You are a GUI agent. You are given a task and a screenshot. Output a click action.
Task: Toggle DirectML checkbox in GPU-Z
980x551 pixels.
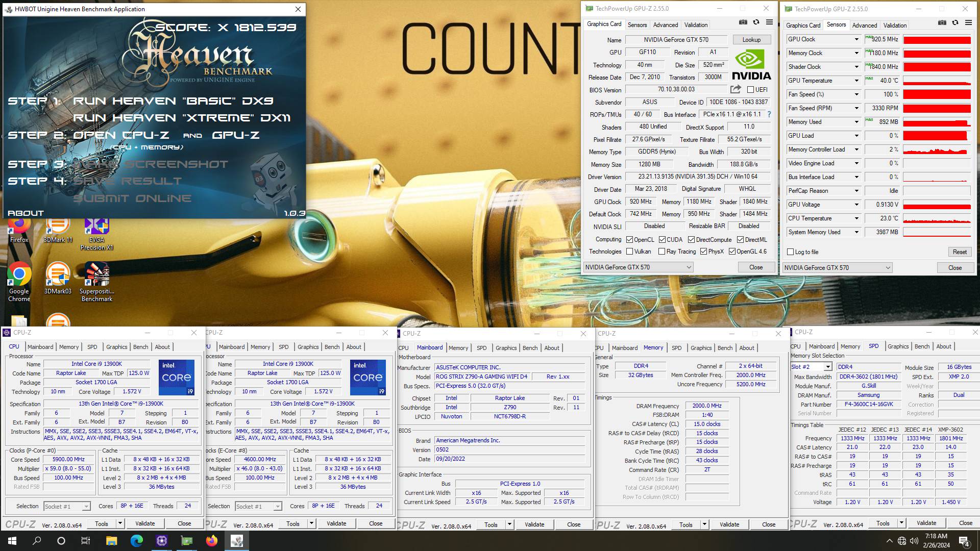pyautogui.click(x=740, y=240)
